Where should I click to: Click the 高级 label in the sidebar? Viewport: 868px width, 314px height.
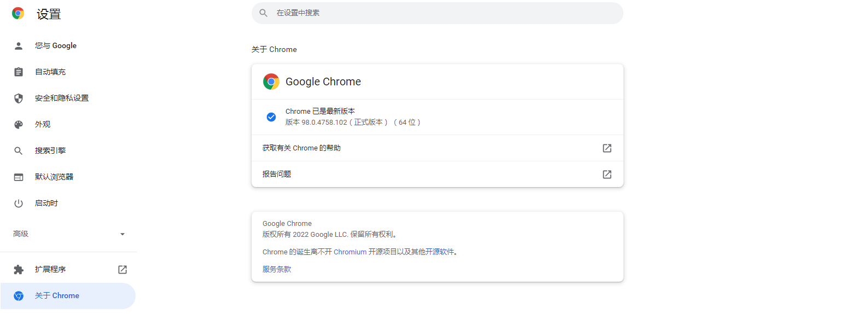coord(21,234)
